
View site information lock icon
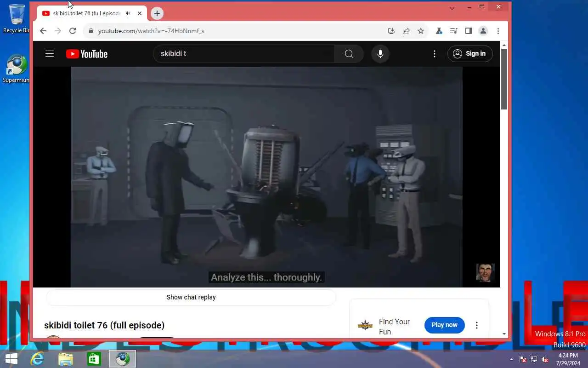tap(90, 31)
